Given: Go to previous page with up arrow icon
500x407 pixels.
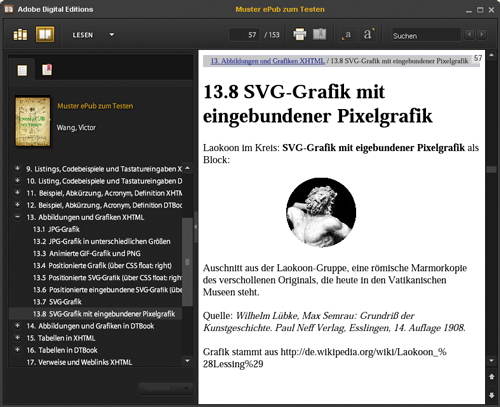Looking at the screenshot, I should [491, 376].
